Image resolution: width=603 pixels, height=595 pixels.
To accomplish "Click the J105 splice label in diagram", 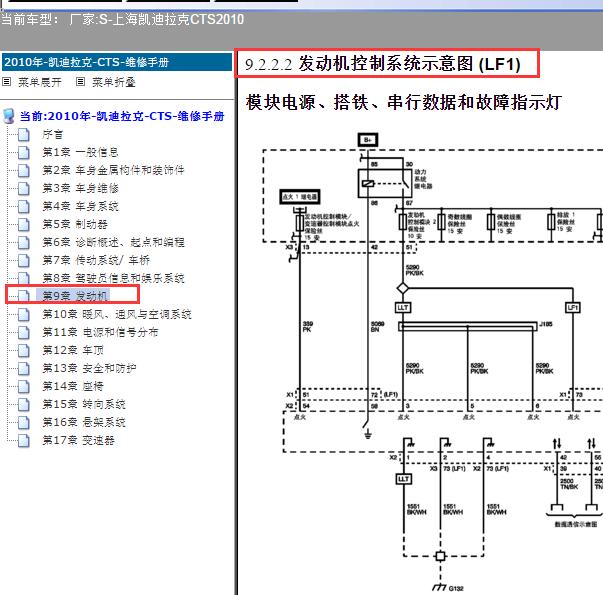I will pos(546,324).
